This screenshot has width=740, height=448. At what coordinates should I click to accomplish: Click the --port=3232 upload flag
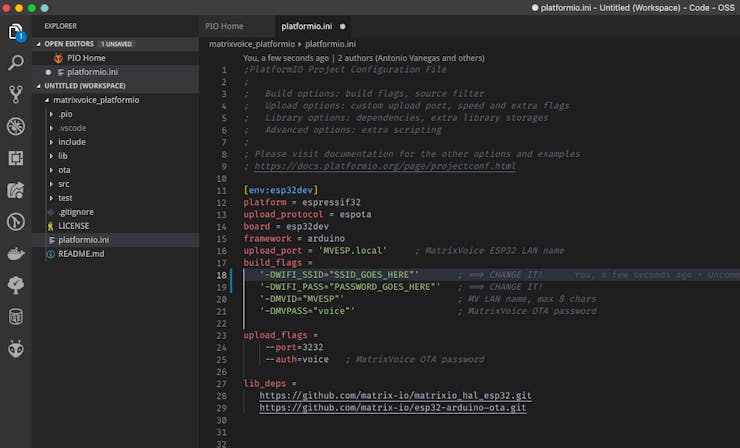(294, 347)
